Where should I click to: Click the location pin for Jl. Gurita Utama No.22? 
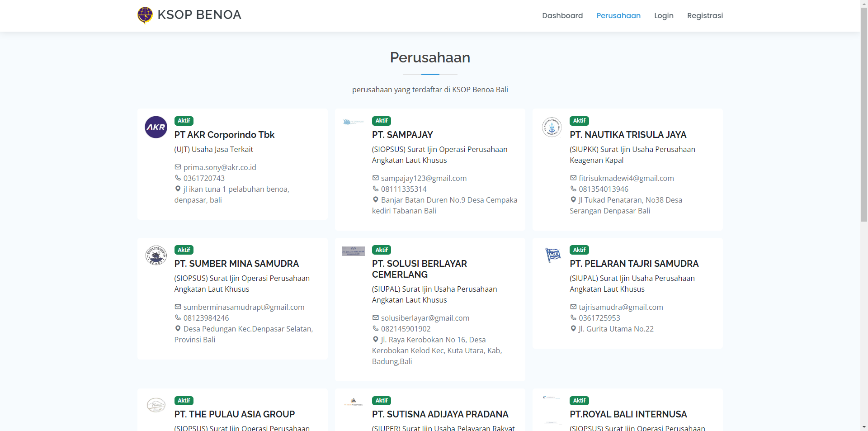point(573,329)
